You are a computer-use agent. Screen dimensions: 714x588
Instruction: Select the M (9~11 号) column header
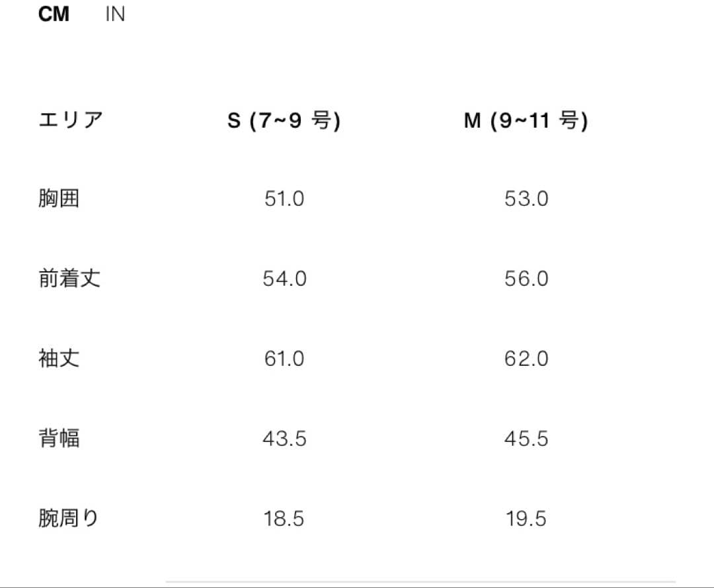click(527, 120)
